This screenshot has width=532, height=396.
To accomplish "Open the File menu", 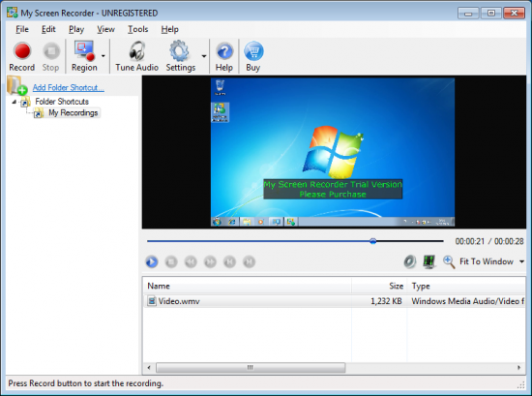I will [x=22, y=29].
